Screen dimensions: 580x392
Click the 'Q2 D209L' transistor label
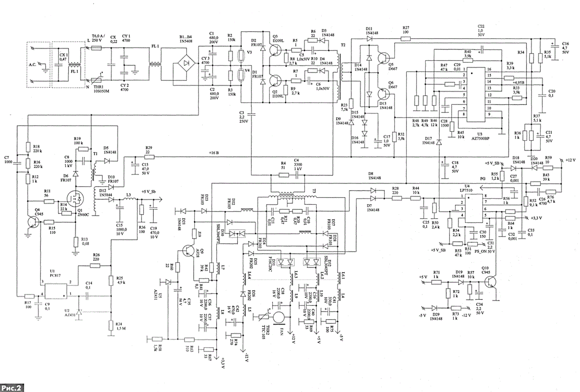278,94
